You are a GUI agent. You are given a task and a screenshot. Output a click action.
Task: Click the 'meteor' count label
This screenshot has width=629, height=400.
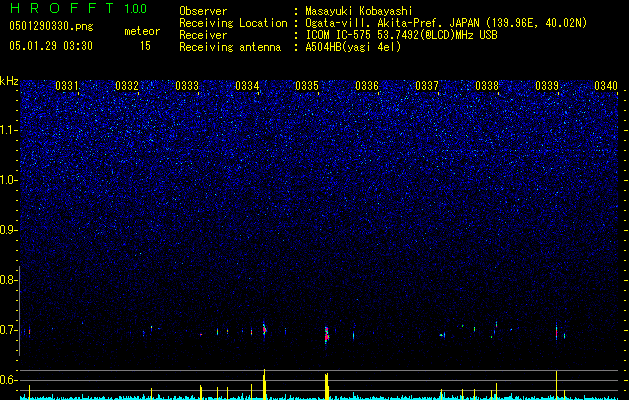coord(142,31)
